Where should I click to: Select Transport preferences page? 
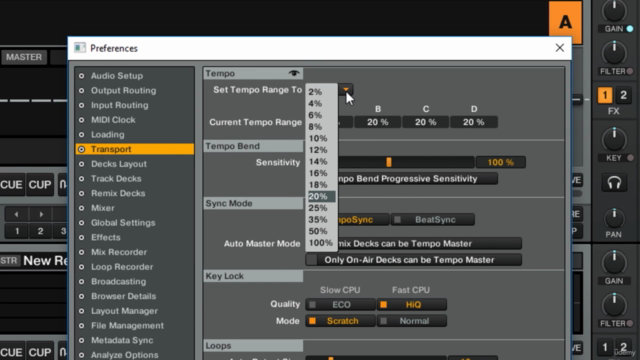coord(135,149)
